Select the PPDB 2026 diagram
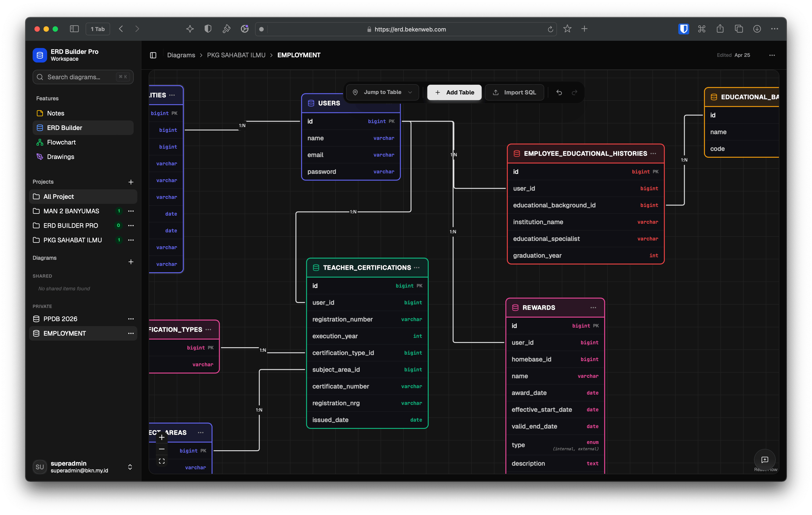 pos(60,319)
